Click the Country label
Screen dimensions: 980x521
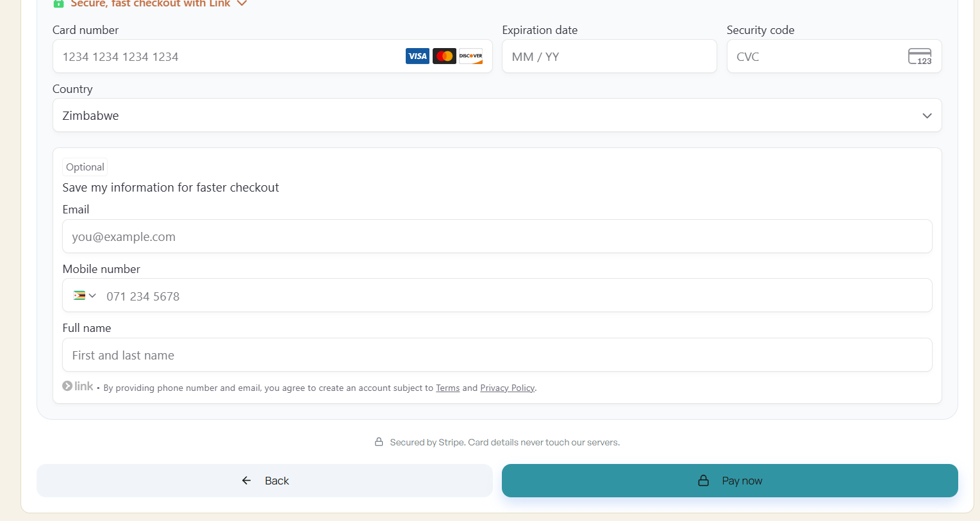click(72, 89)
